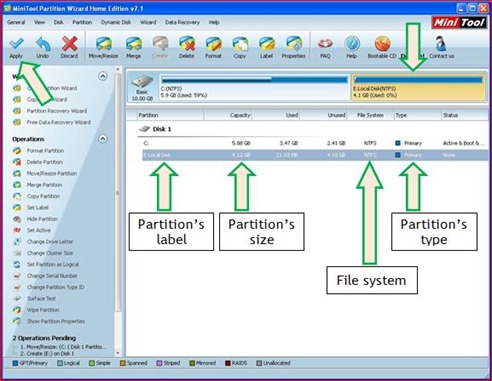This screenshot has height=381, width=492.
Task: Click the Format toolbar icon
Action: point(213,44)
